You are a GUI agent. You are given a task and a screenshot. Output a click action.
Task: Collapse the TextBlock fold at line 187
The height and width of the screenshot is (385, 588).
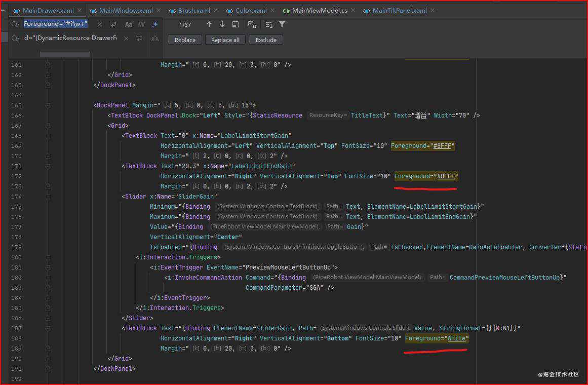pyautogui.click(x=48, y=328)
